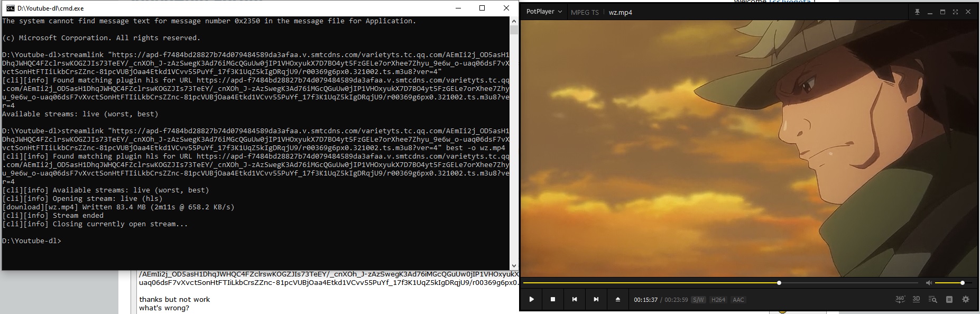Screen dimensions: 980x314
Task: Stop playback in PotPlayer
Action: coord(553,299)
